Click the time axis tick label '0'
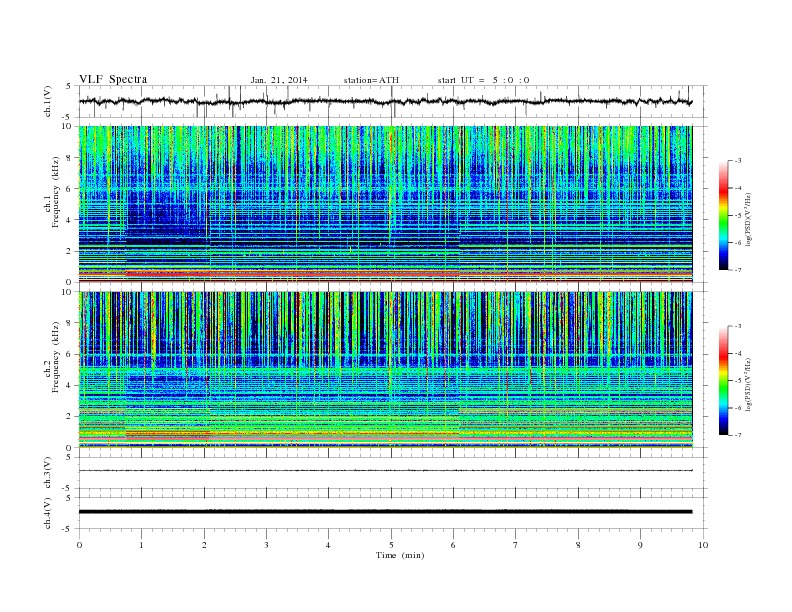This screenshot has width=792, height=612. (x=79, y=545)
